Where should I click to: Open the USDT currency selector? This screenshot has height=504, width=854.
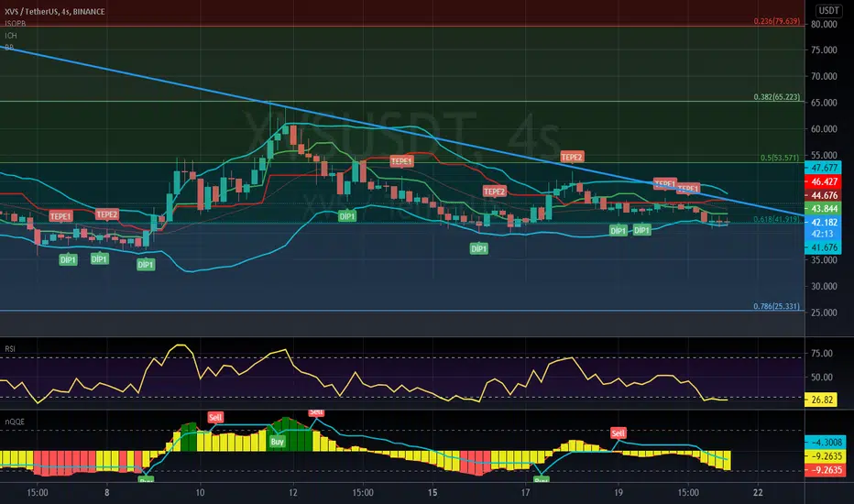click(x=829, y=10)
